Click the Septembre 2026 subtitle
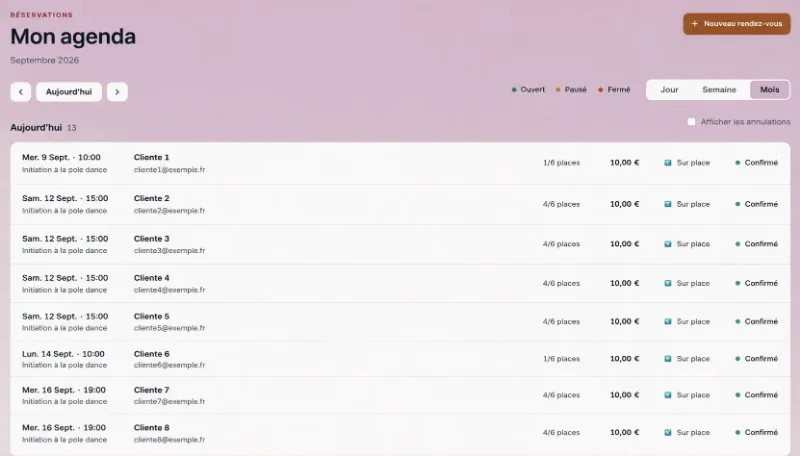The image size is (800, 456). click(44, 60)
